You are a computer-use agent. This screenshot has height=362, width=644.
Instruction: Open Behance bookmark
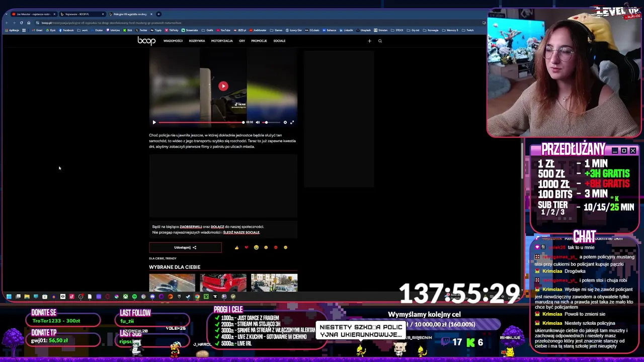(x=330, y=30)
